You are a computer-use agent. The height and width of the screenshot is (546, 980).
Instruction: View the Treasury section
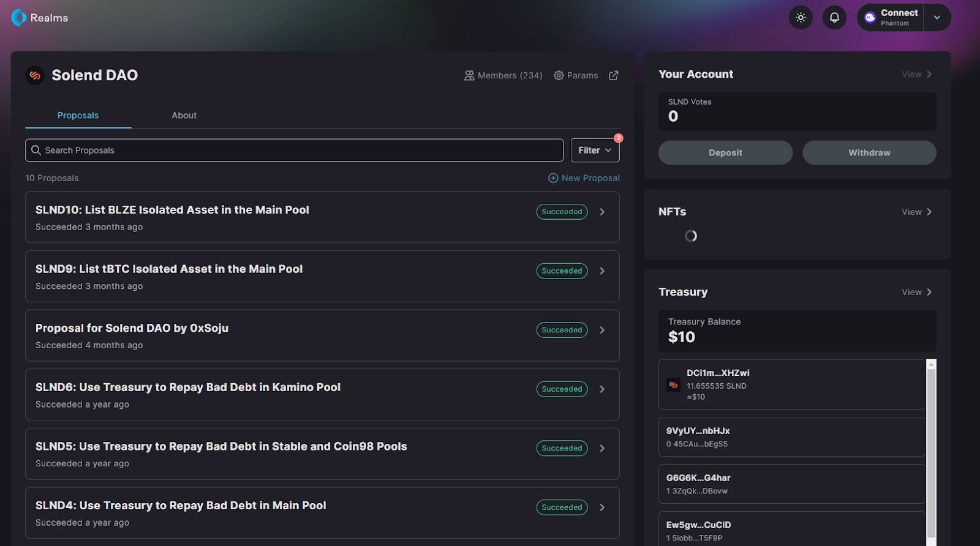click(917, 292)
